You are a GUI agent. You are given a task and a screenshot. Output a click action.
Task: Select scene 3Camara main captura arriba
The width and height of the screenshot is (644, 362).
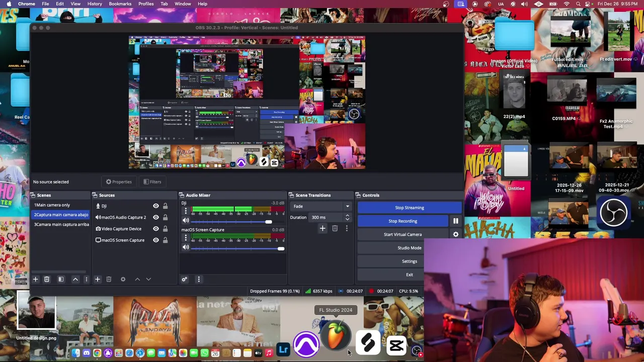tap(60, 225)
